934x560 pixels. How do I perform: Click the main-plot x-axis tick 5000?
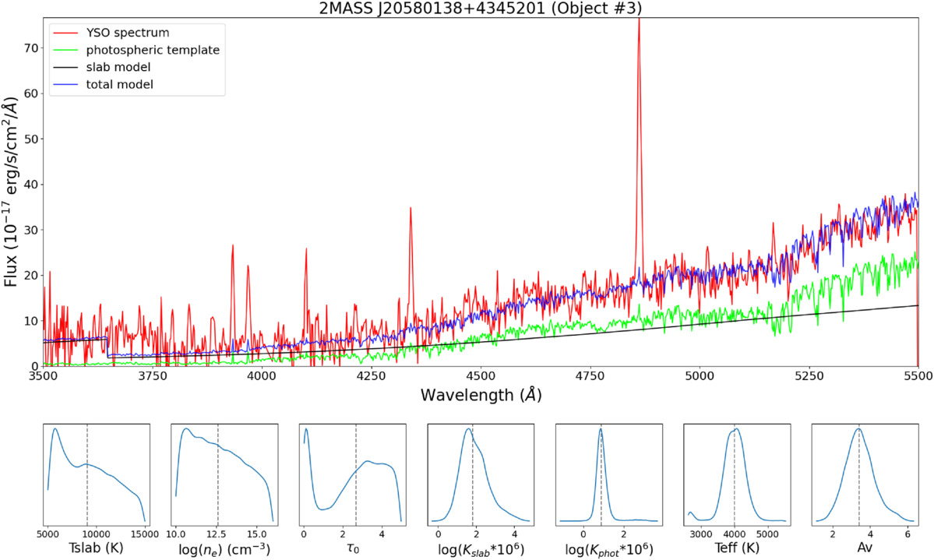700,376
